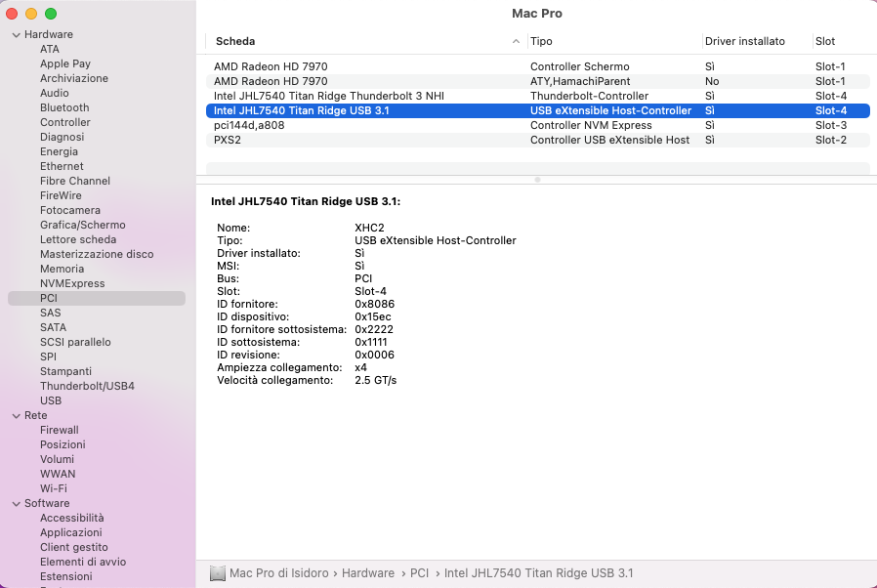
Task: Sort table by Scheda column header
Action: (235, 41)
